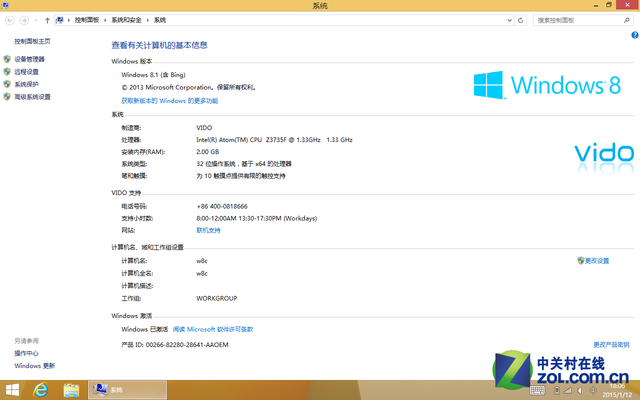
Task: Open 控制面板主页 link
Action: click(32, 41)
